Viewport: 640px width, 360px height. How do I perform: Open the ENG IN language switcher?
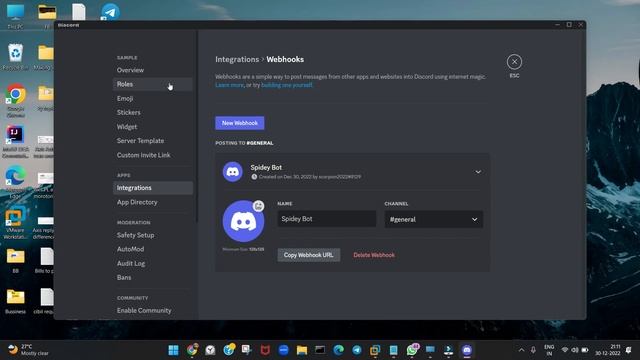coord(549,350)
